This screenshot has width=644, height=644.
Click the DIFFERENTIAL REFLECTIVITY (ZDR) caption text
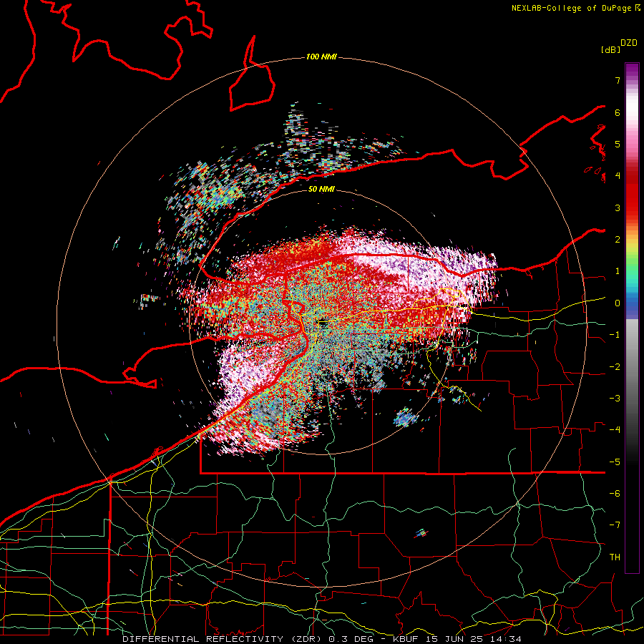[223, 639]
